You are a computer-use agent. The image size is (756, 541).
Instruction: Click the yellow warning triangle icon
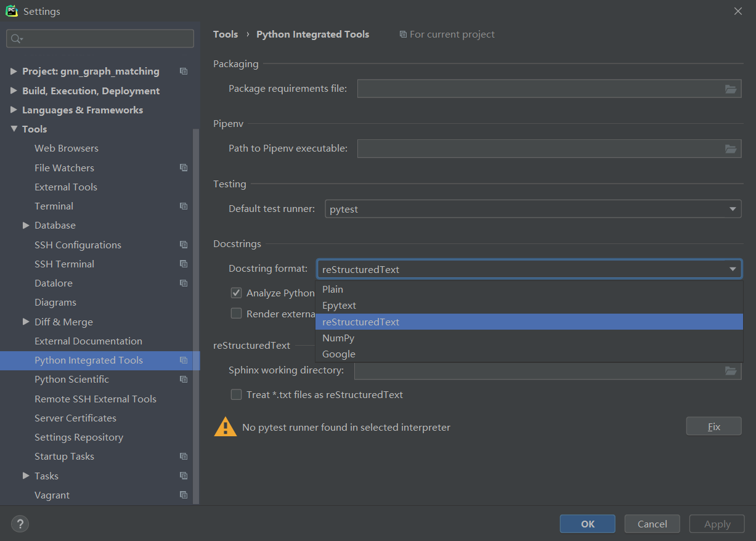[225, 426]
